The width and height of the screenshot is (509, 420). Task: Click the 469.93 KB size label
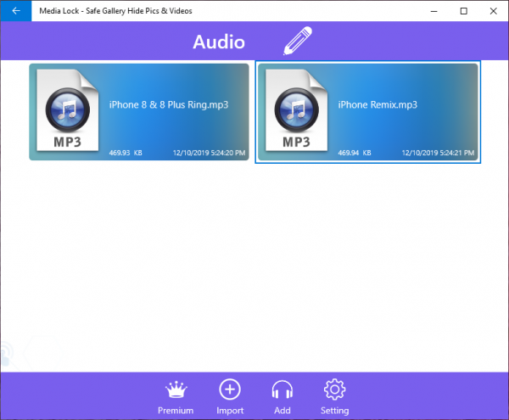click(x=126, y=153)
